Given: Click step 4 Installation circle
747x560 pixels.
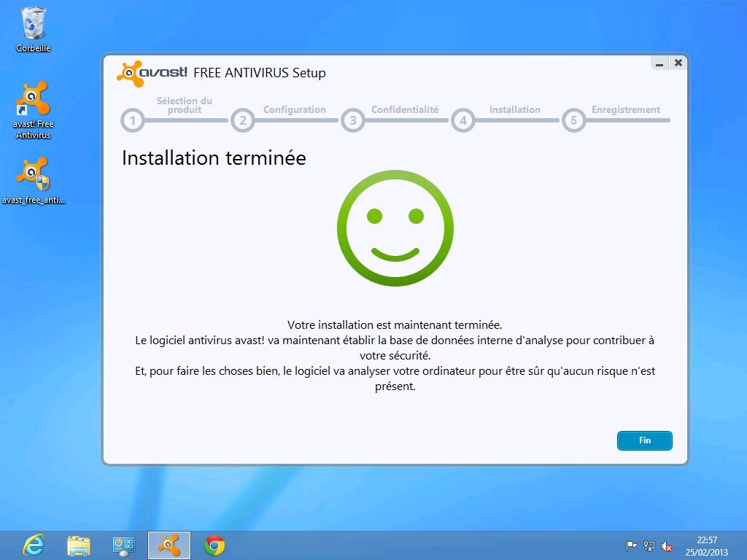Looking at the screenshot, I should point(462,120).
